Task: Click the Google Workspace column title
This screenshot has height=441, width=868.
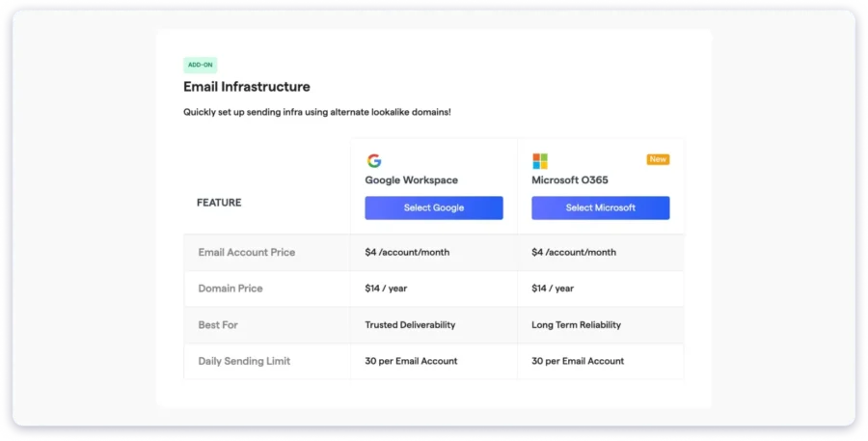Action: (411, 180)
